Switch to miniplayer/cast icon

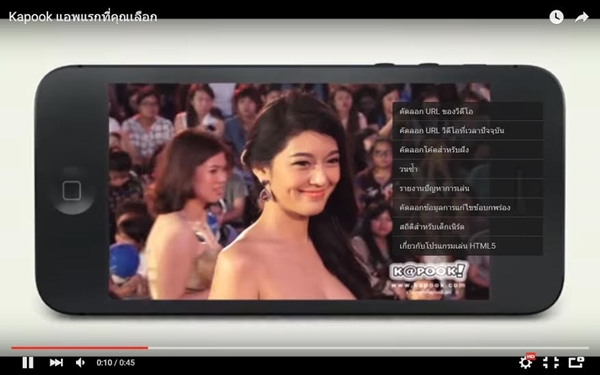(576, 362)
